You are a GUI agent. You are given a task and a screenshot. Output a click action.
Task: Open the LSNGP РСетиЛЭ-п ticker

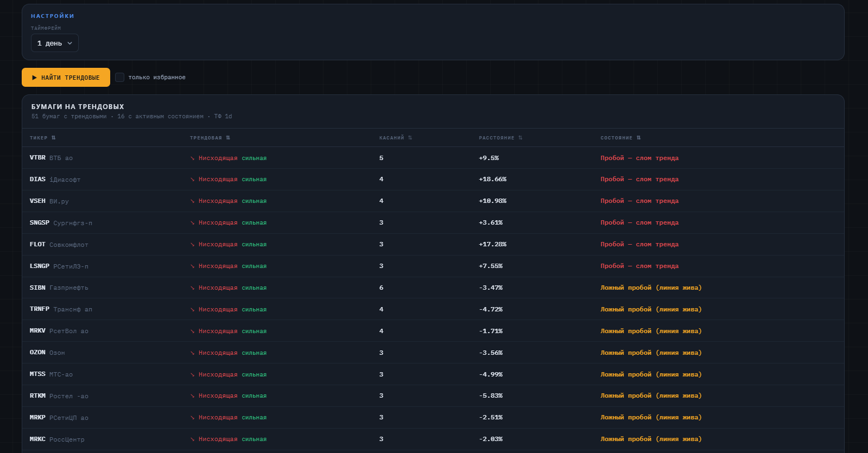59,266
